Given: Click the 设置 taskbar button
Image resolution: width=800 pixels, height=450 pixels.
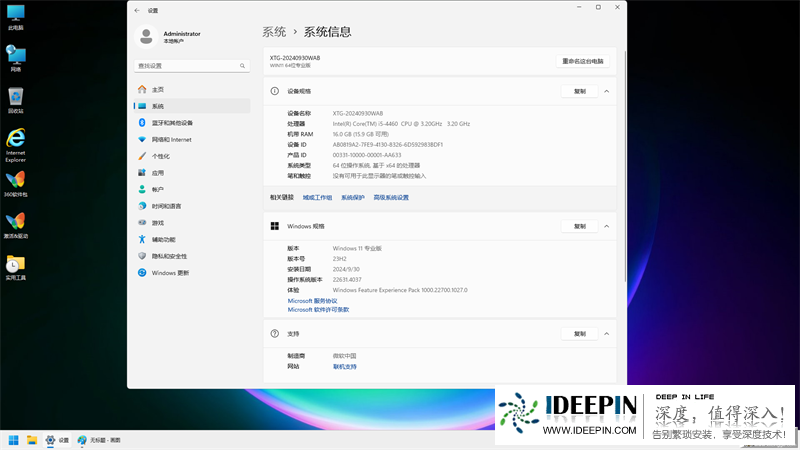Looking at the screenshot, I should [x=57, y=440].
